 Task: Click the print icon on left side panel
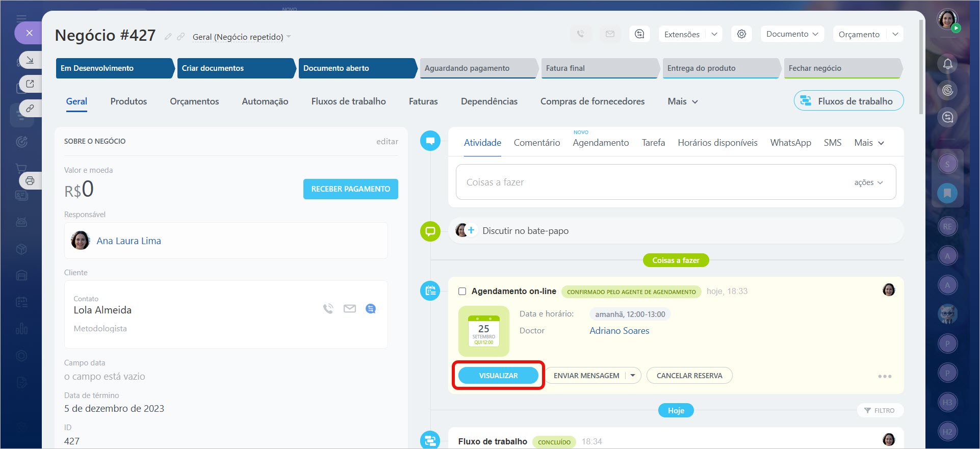click(30, 180)
